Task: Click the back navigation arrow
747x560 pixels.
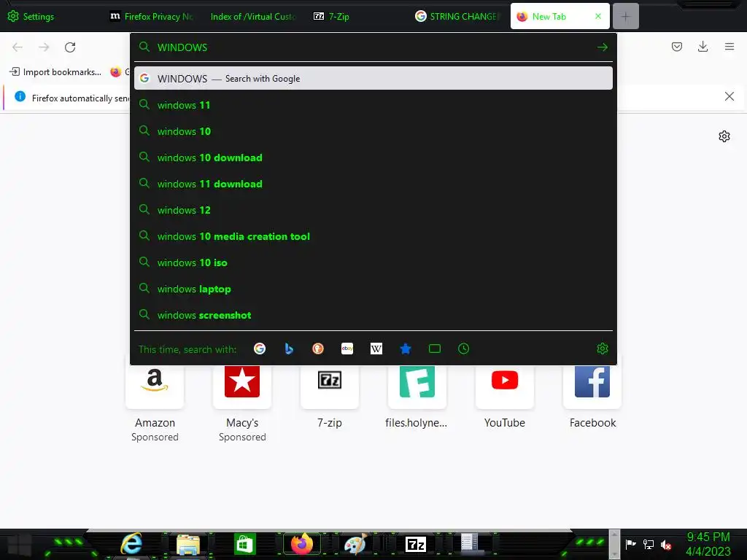Action: 18,47
